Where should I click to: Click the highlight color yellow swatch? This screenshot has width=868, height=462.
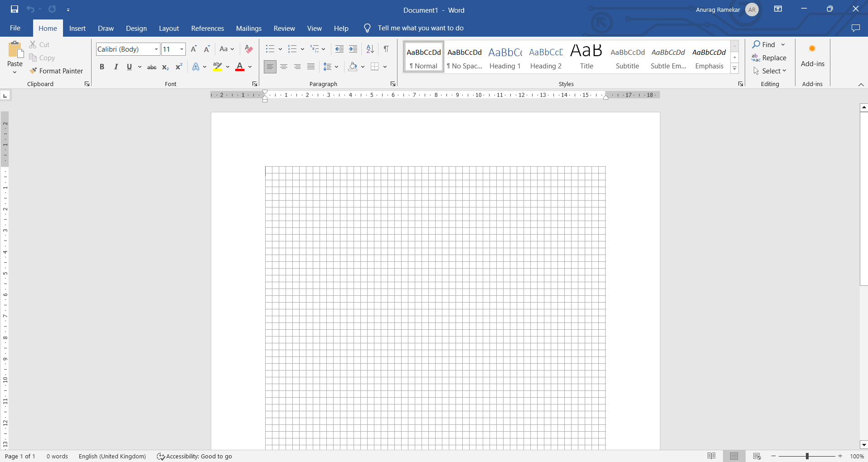[x=218, y=67]
